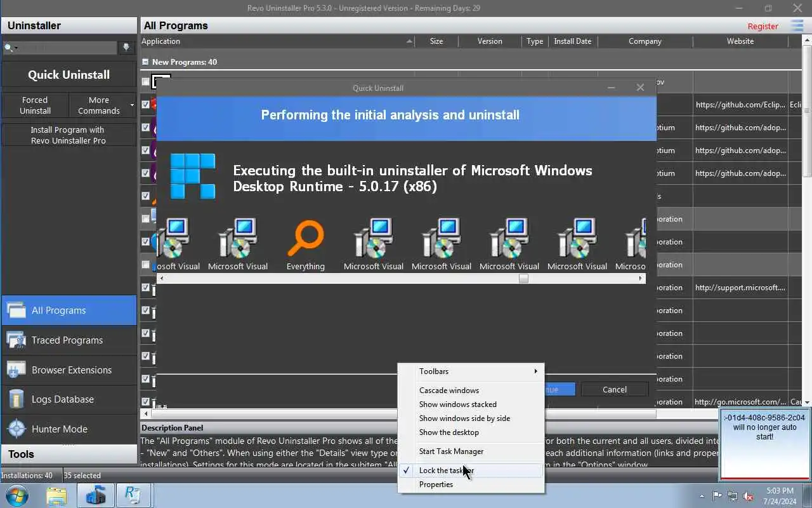
Task: Expand the Tools section in the sidebar
Action: click(x=69, y=454)
